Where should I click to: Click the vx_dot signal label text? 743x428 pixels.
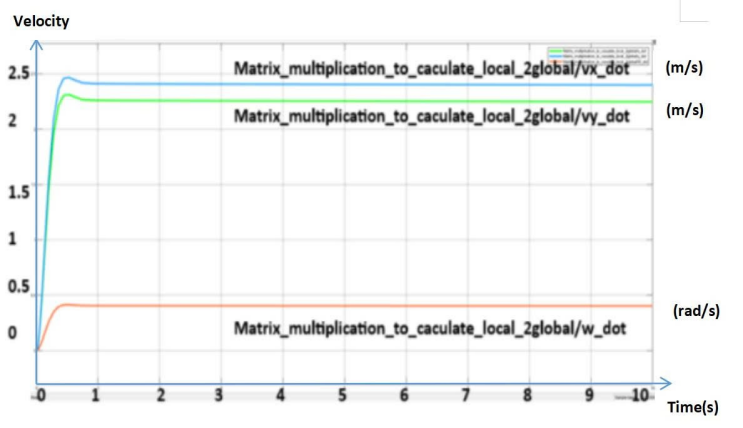(431, 69)
